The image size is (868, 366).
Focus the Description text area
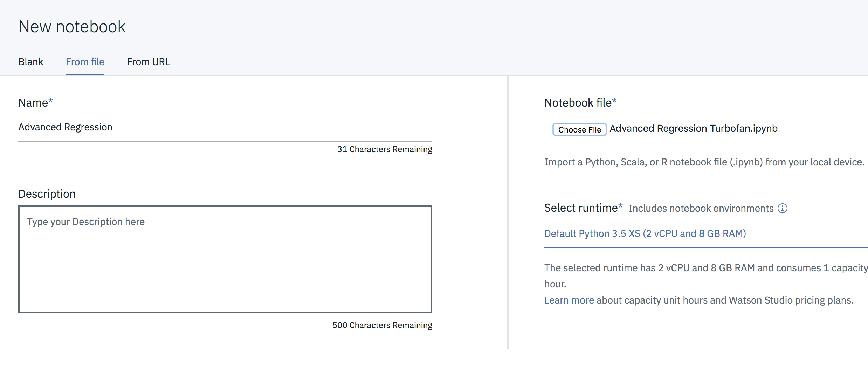click(225, 259)
